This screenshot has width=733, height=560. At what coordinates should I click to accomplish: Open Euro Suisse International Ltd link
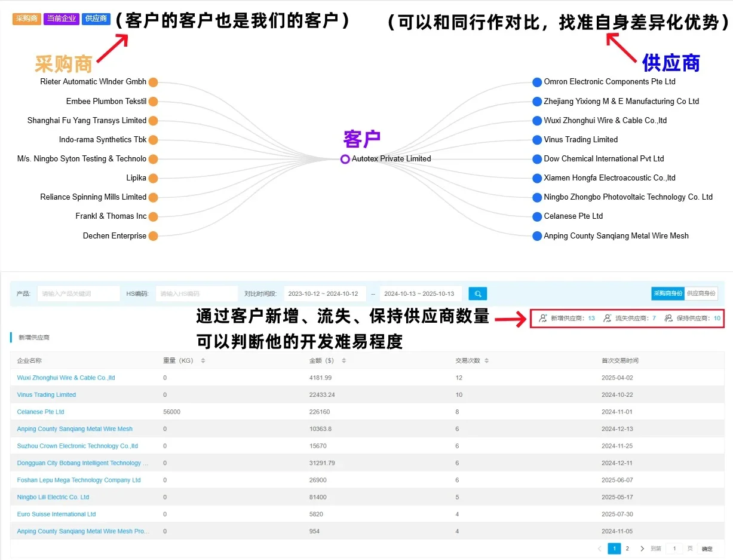click(x=56, y=514)
